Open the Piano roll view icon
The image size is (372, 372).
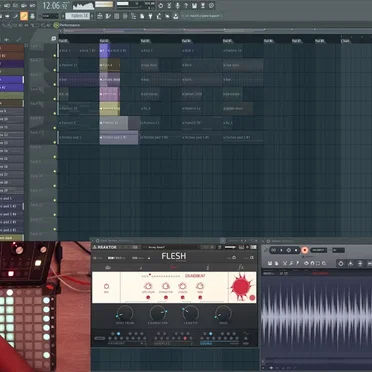pos(108,16)
